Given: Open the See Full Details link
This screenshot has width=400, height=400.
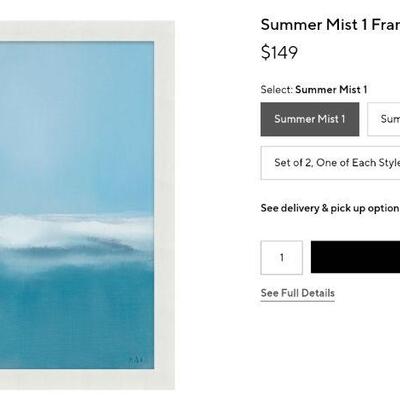Looking at the screenshot, I should click(x=298, y=293).
